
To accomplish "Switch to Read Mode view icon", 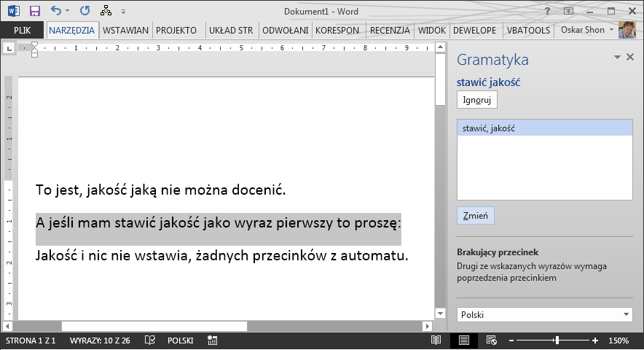I will (436, 340).
